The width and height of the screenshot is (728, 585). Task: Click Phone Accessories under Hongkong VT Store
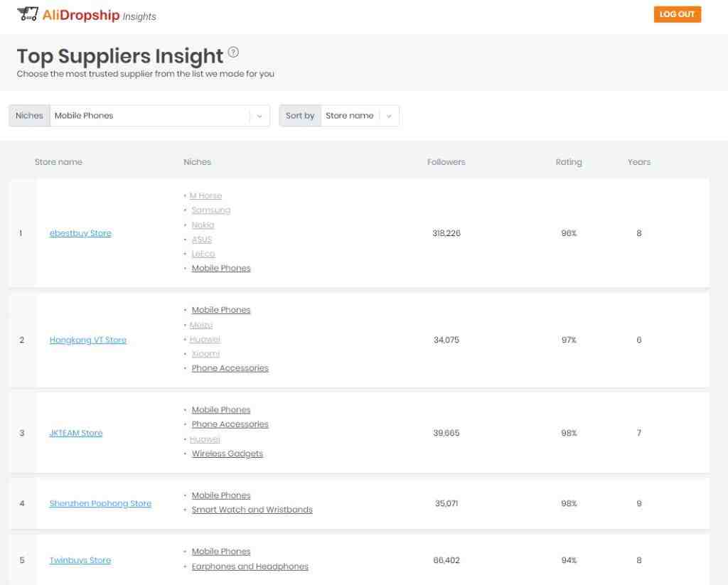coord(230,367)
